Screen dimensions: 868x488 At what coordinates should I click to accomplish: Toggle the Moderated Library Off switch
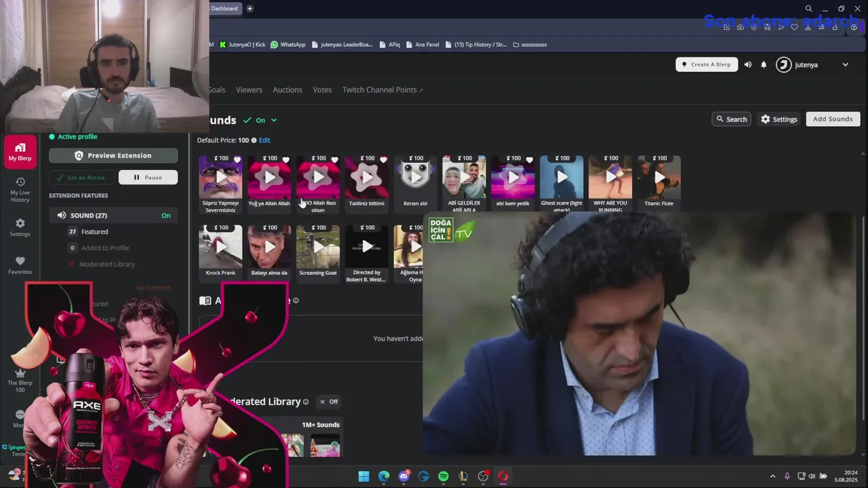[x=329, y=402]
